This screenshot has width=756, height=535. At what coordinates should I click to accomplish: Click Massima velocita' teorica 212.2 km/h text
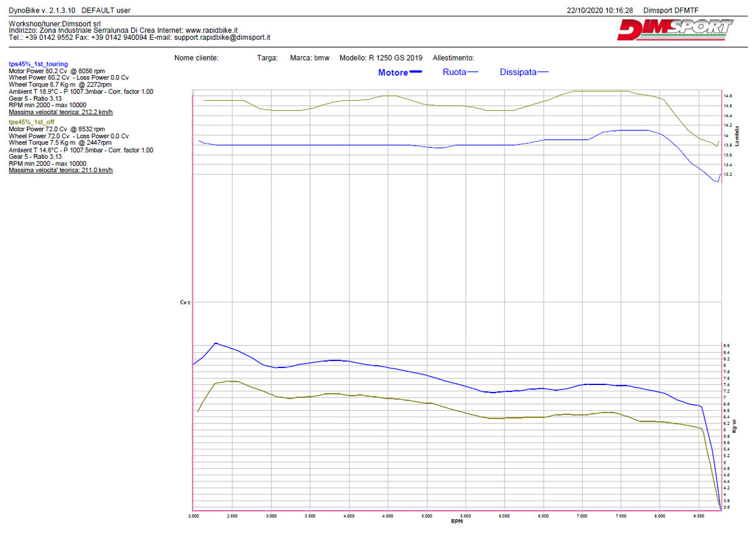(61, 112)
